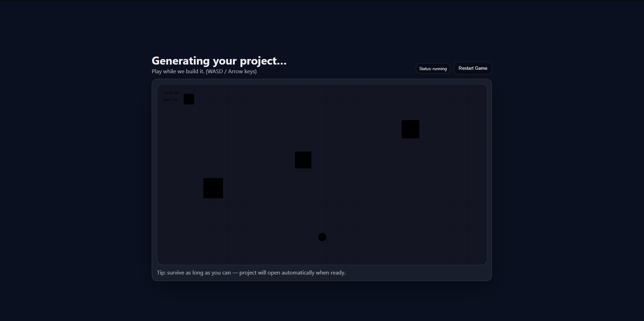Click the 'Generating your project...' heading

click(219, 61)
